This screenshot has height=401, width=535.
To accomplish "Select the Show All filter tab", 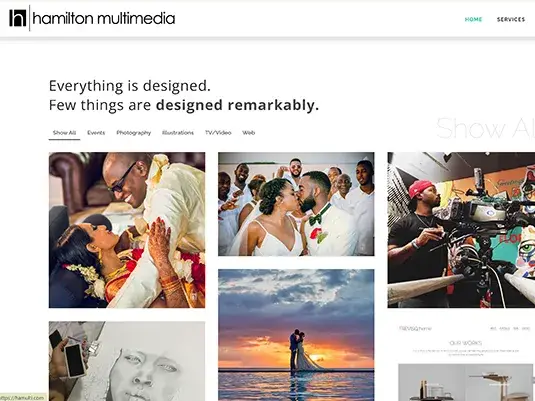I will pyautogui.click(x=64, y=133).
